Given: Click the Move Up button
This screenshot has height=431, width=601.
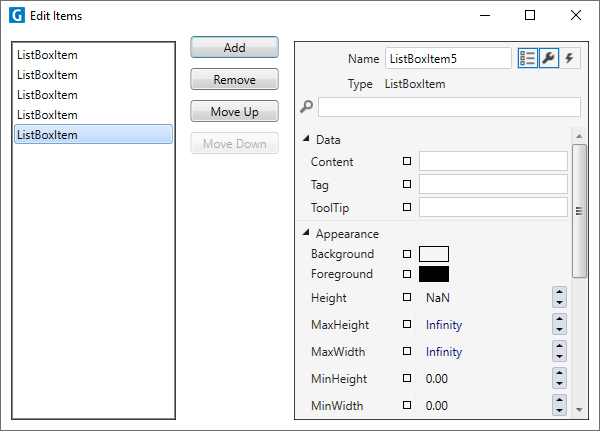Looking at the screenshot, I should tap(235, 112).
